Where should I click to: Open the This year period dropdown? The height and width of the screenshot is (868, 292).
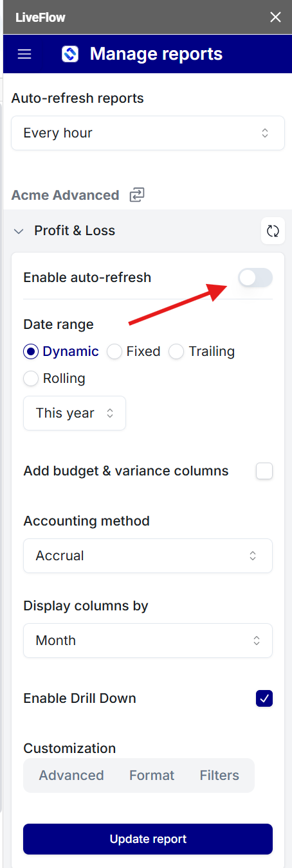(75, 413)
